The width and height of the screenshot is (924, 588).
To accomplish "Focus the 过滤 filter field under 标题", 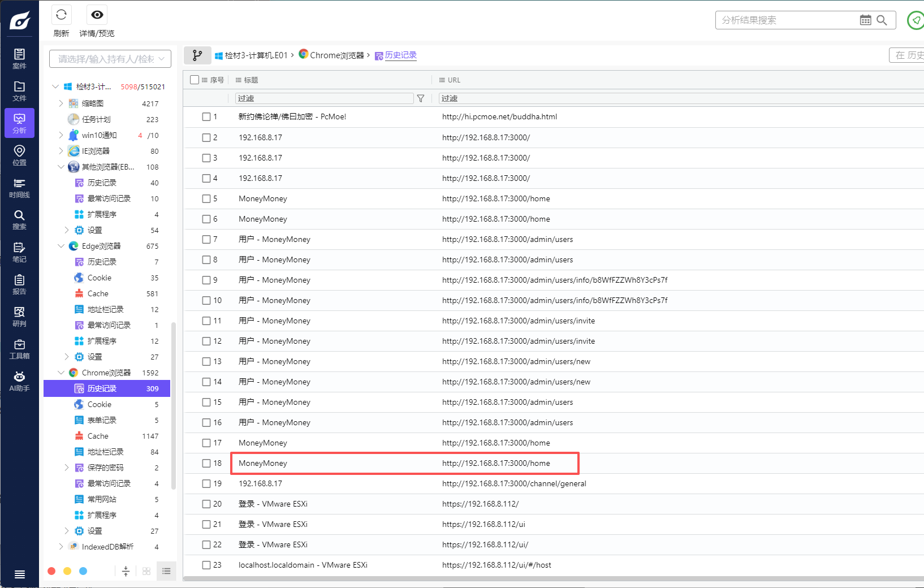I will [x=325, y=98].
